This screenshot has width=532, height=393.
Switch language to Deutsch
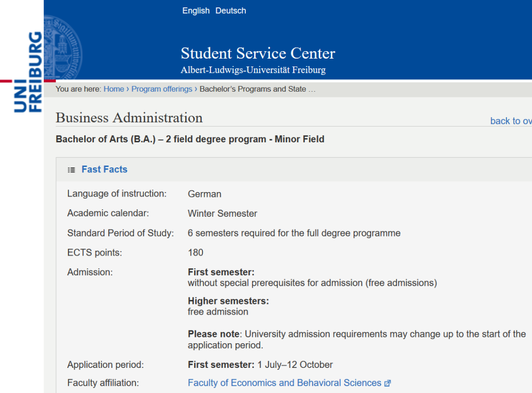(231, 11)
